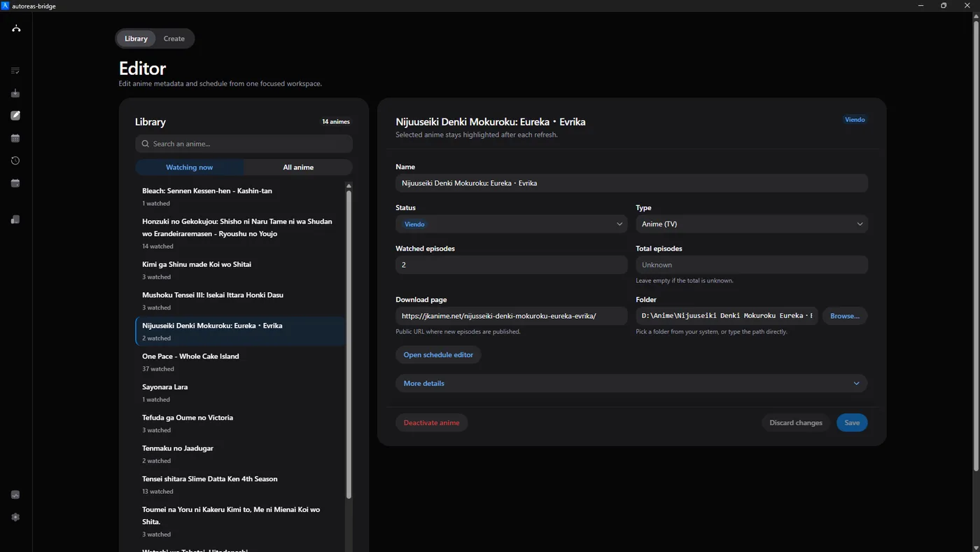980x552 pixels.
Task: Click into the Name input field
Action: (x=631, y=183)
